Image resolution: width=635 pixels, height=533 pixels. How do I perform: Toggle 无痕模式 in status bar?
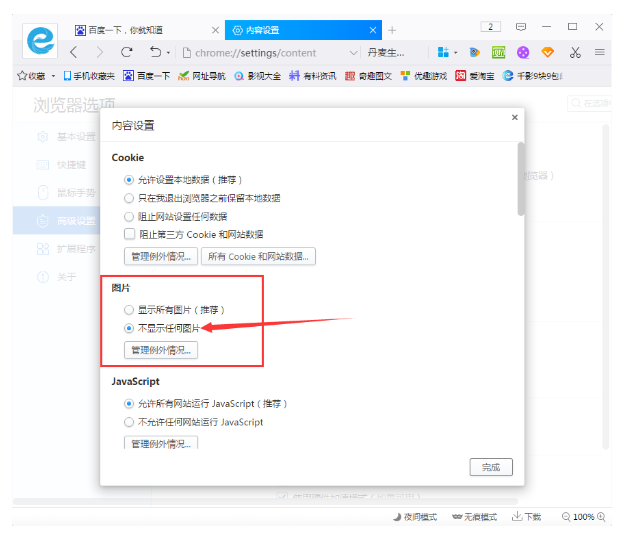point(474,517)
